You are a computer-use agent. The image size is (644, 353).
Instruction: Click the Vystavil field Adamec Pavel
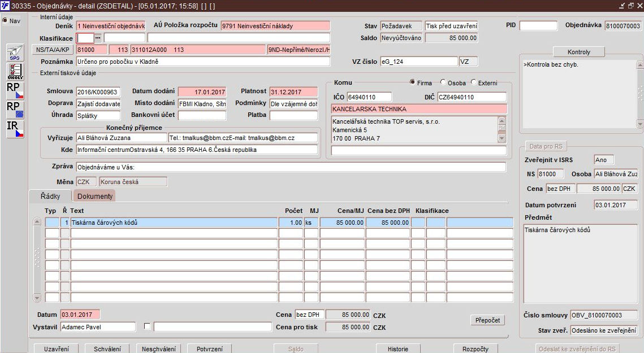click(x=98, y=327)
